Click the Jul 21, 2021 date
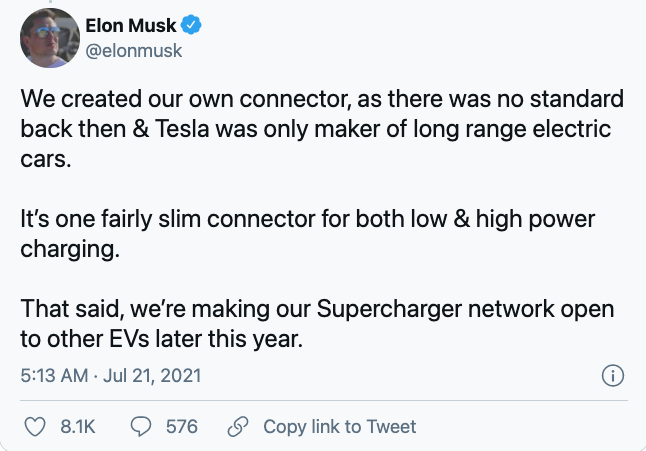Image resolution: width=646 pixels, height=451 pixels. (151, 376)
